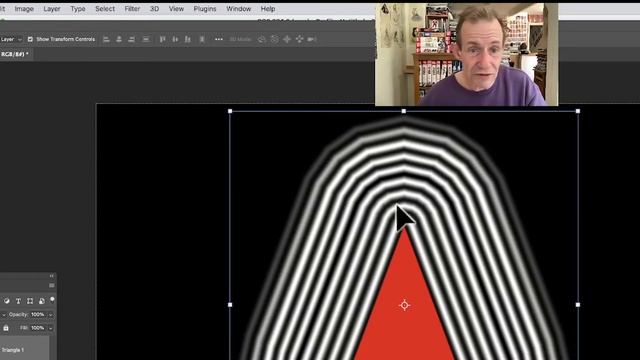The width and height of the screenshot is (640, 360).
Task: Click Align horizontal centers icon
Action: 119,39
